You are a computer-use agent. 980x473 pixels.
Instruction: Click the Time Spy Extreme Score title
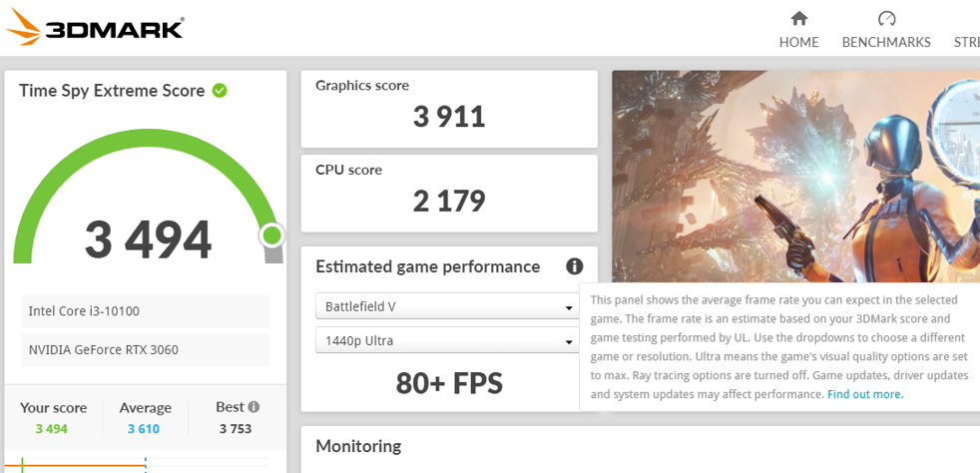coord(112,91)
